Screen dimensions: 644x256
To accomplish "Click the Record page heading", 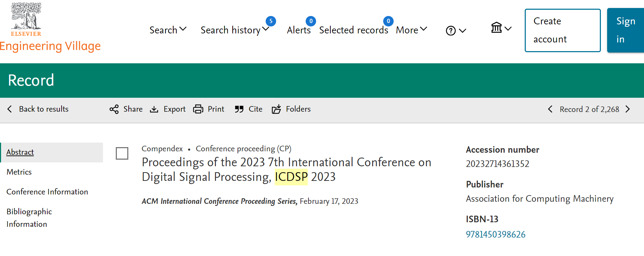I will click(31, 80).
